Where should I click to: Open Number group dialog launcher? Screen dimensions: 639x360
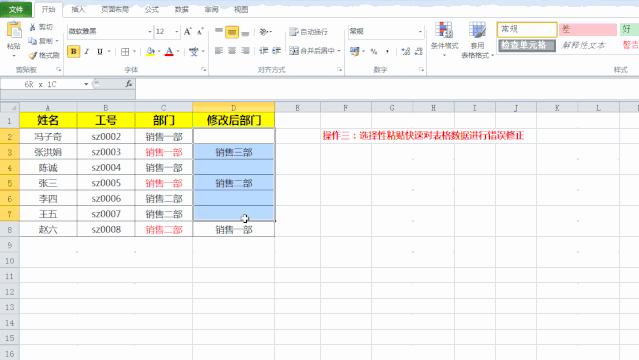click(421, 70)
